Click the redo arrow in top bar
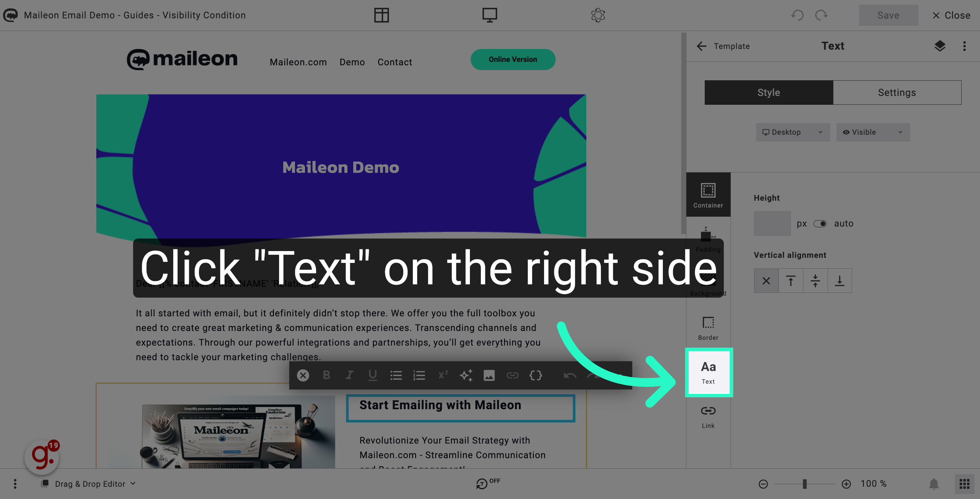Screen dimensions: 980x499 point(821,15)
